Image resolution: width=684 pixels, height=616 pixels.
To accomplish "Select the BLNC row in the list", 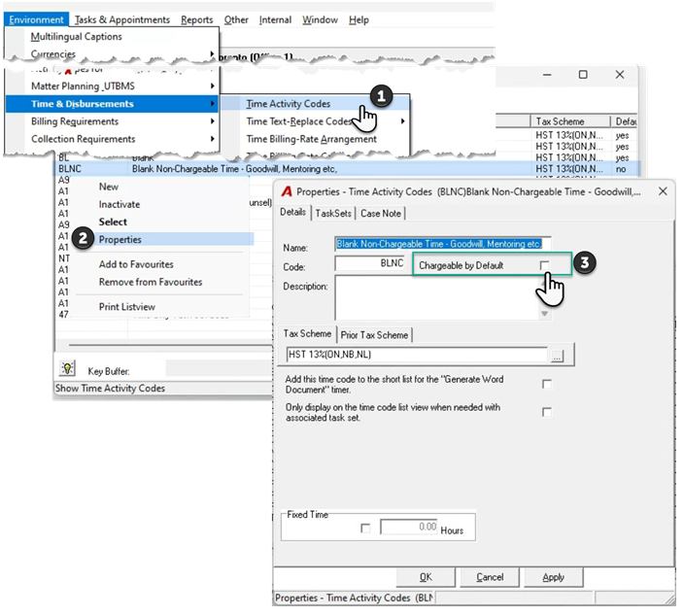I will click(347, 169).
